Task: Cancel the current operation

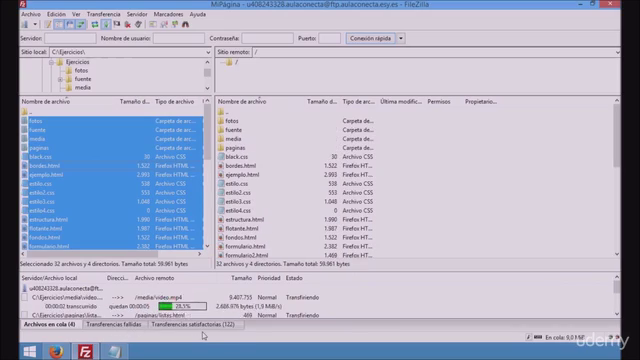Action: [117, 24]
